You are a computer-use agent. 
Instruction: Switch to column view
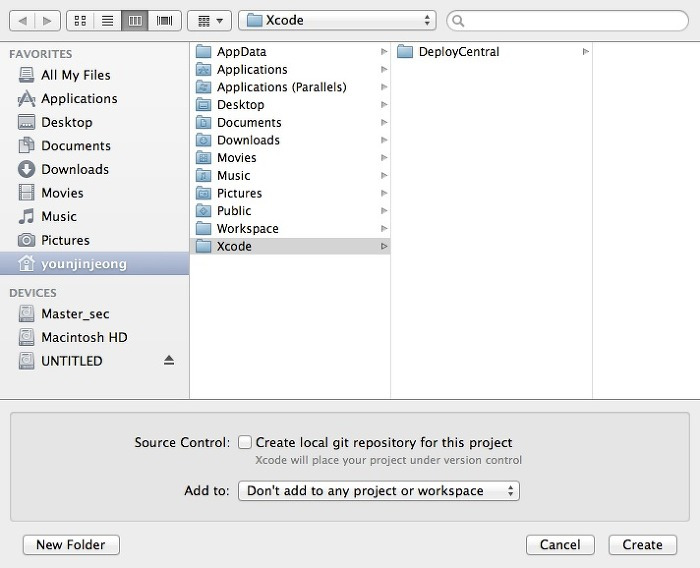point(135,21)
